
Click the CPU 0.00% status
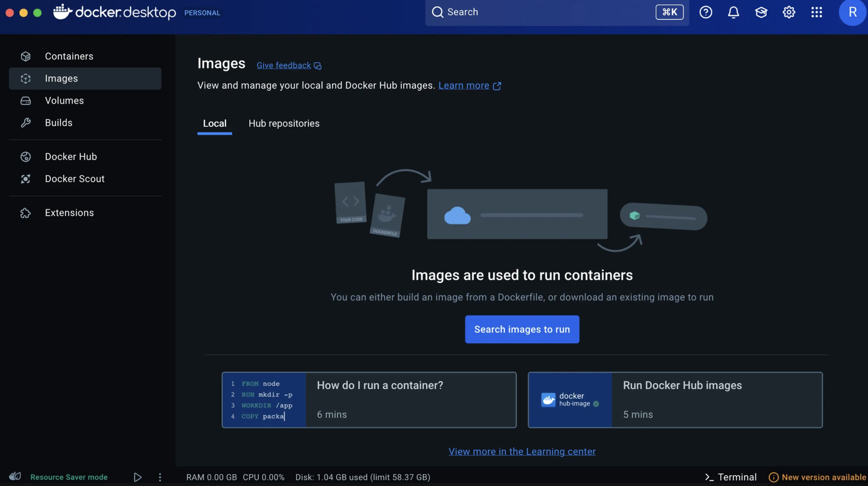point(263,477)
